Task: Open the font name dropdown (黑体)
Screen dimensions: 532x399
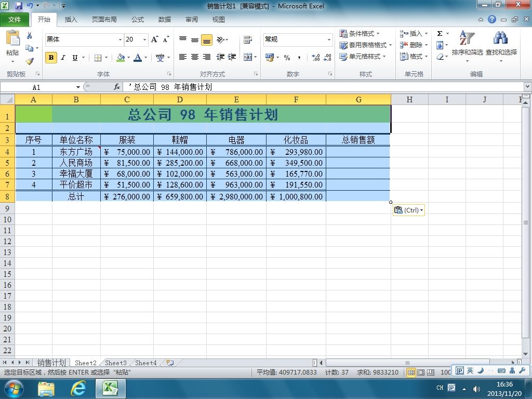Action: tap(120, 39)
